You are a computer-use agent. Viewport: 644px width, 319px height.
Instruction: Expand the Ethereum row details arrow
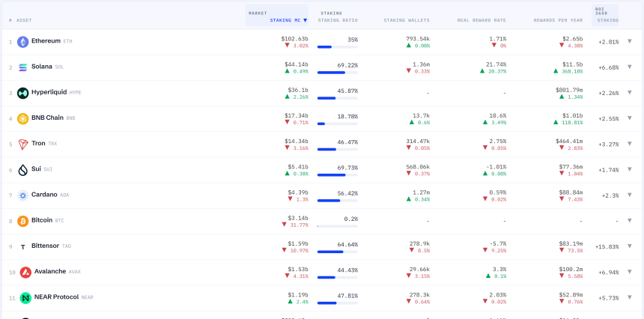coord(630,41)
